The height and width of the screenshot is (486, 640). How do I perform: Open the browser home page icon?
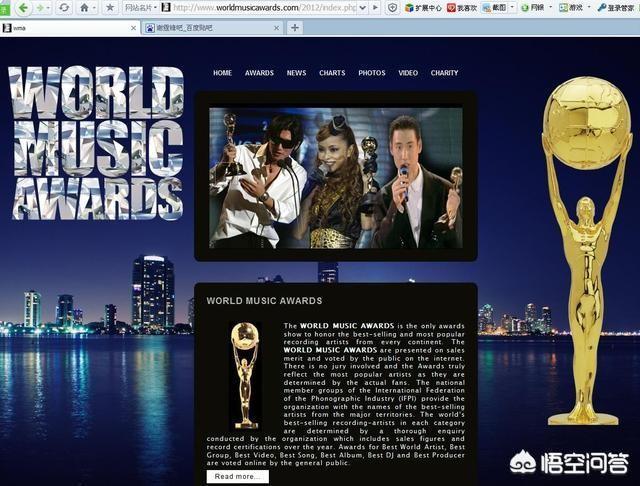point(84,7)
